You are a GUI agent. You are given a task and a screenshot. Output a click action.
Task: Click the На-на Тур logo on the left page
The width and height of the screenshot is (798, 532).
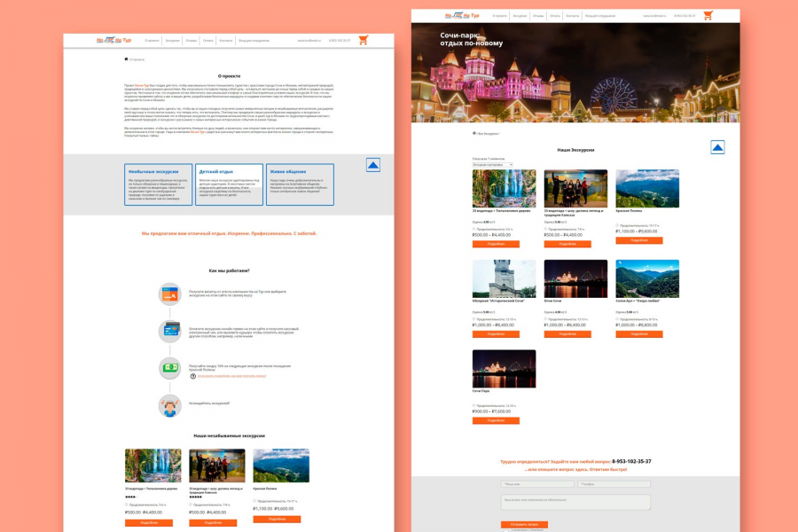click(114, 40)
